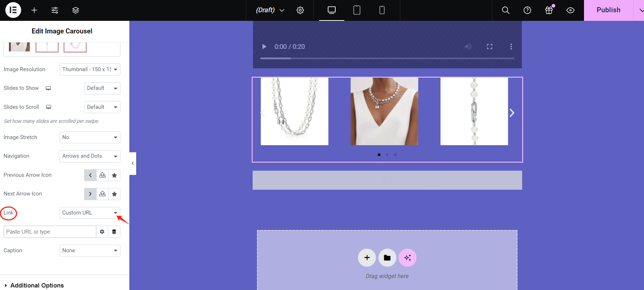Select default Next Arrow icon chevron

click(90, 194)
